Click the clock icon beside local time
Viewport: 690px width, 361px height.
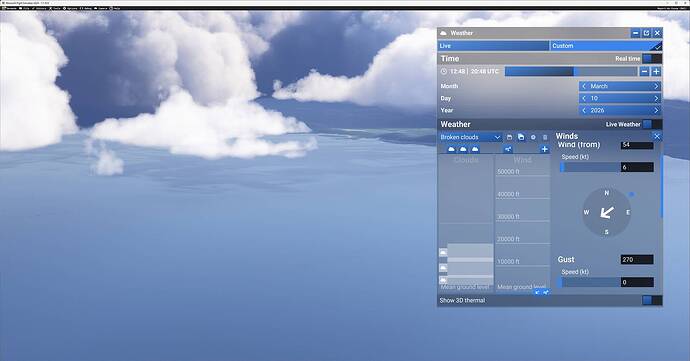coord(444,71)
